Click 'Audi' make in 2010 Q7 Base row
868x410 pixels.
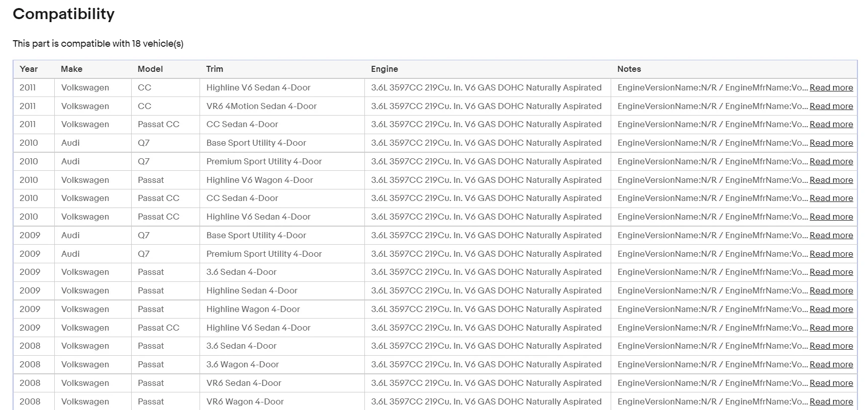(70, 143)
